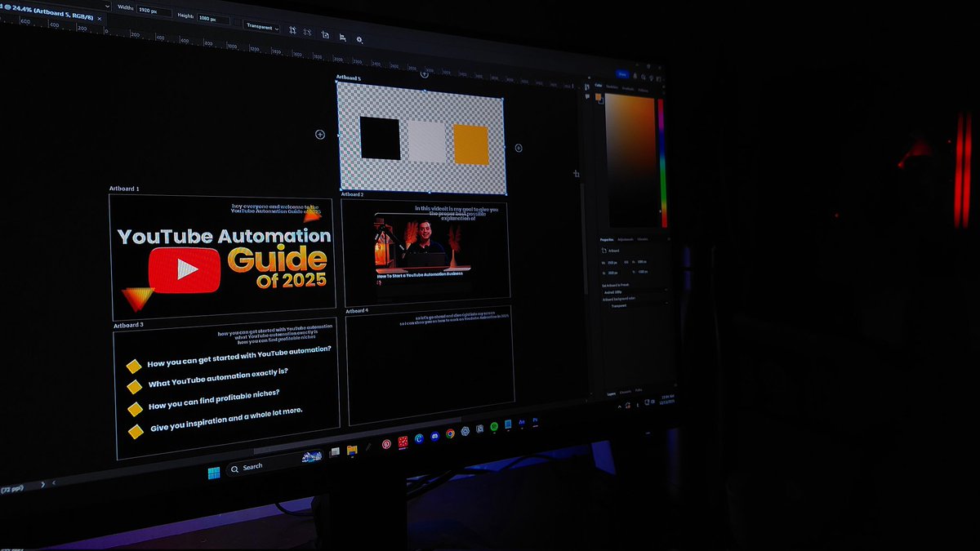
Task: Open Discord from the taskbar
Action: [434, 436]
